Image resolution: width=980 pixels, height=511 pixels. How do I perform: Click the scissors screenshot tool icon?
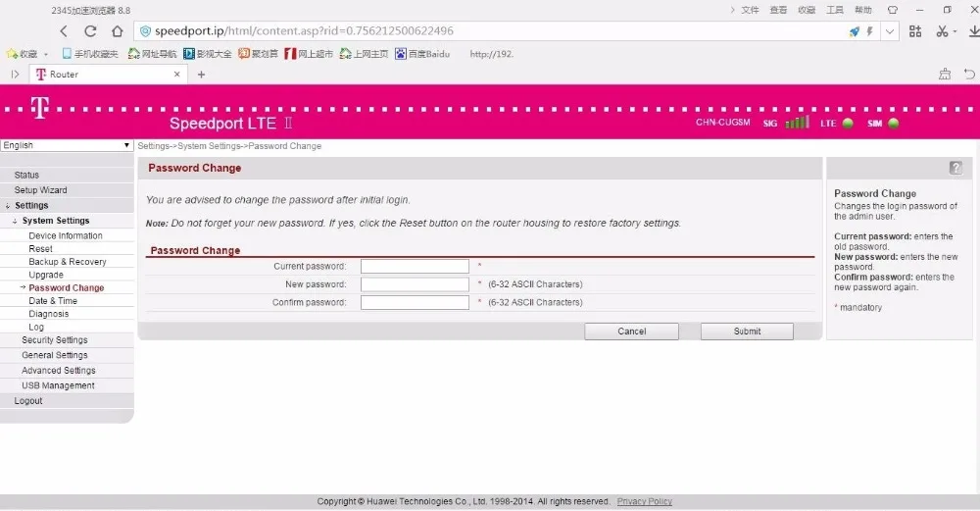click(x=942, y=31)
